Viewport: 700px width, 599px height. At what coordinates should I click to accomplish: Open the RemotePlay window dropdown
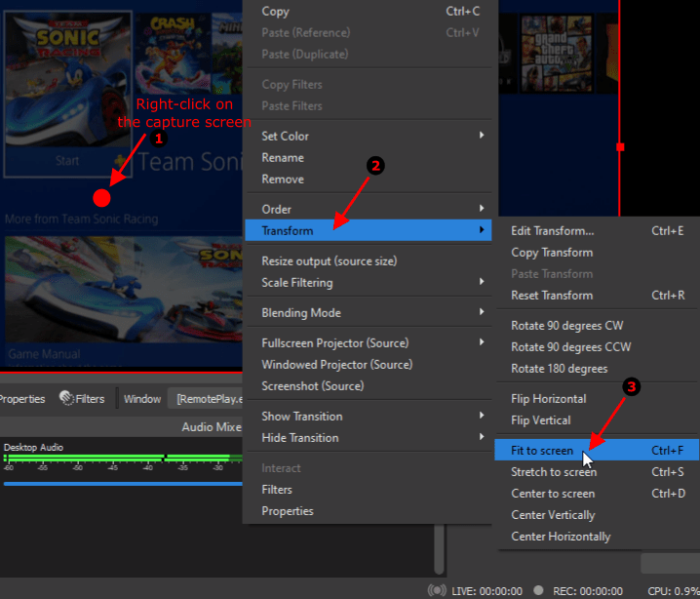coord(207,399)
